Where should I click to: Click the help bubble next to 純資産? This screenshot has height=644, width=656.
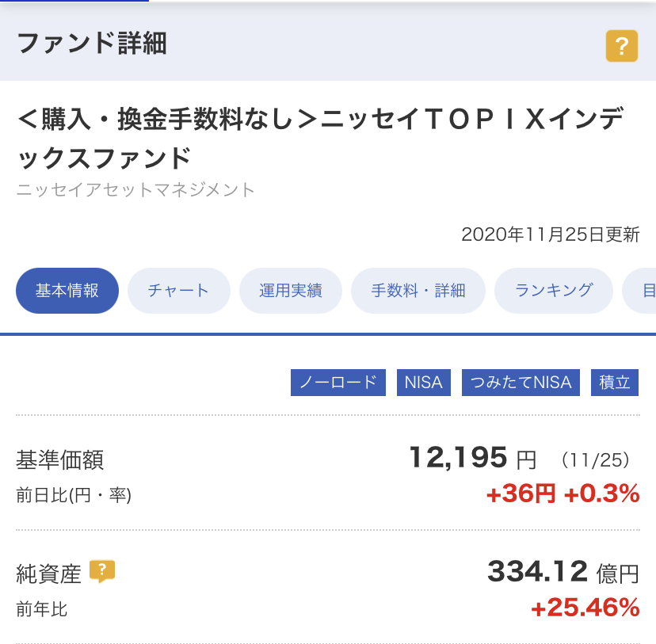(x=102, y=571)
